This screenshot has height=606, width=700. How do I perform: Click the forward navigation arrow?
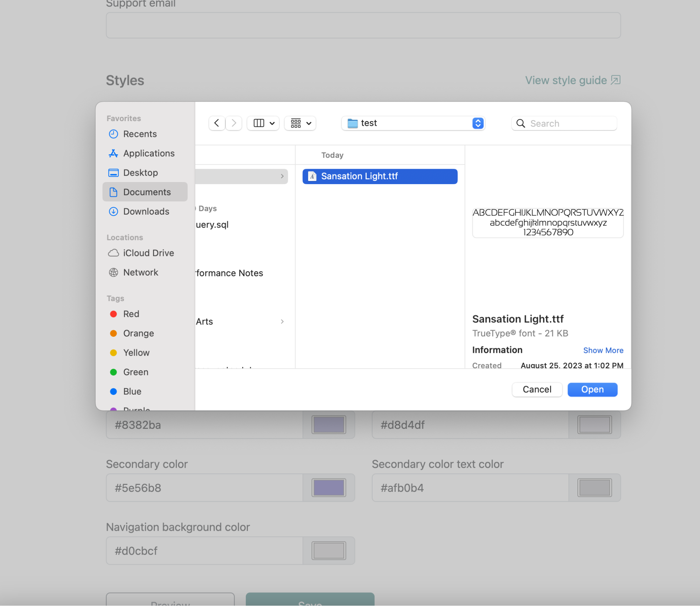point(234,123)
